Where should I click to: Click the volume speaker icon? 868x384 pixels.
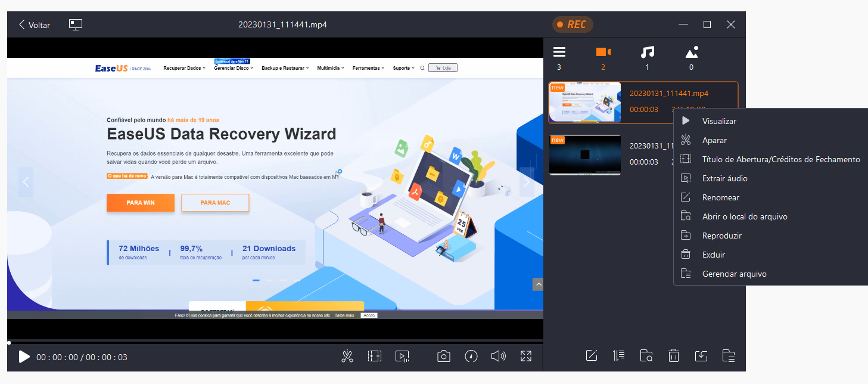[498, 357]
